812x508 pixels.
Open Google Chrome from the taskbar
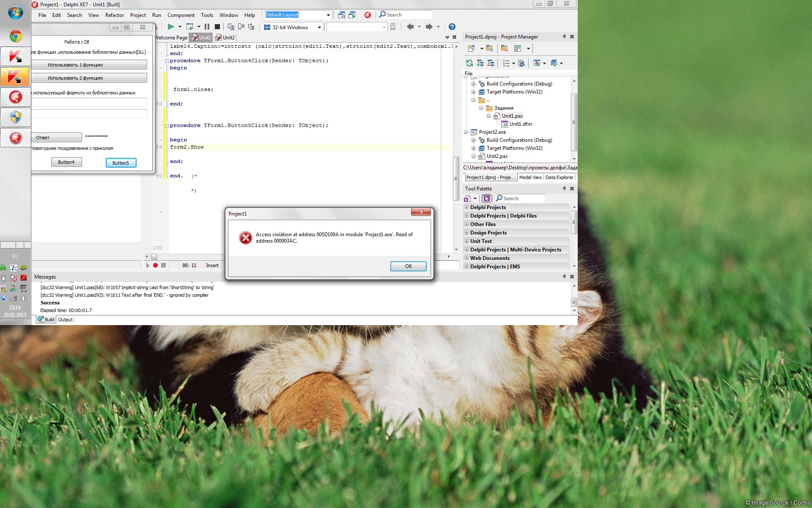pyautogui.click(x=16, y=36)
